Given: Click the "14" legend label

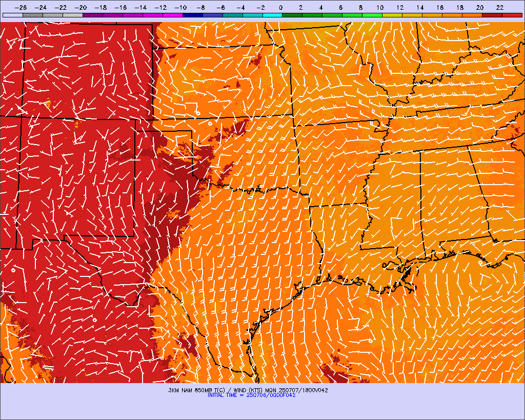Looking at the screenshot, I should [420, 7].
